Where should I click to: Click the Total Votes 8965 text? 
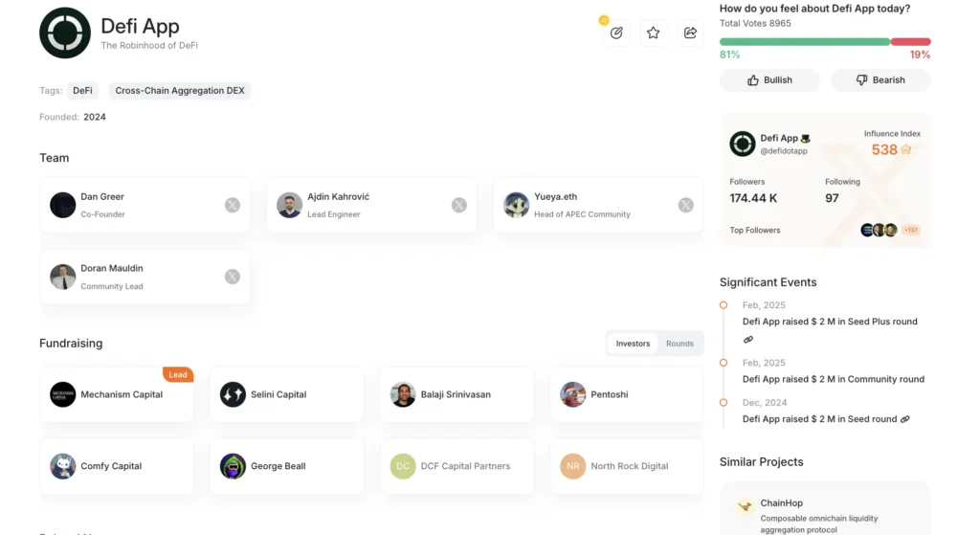755,23
